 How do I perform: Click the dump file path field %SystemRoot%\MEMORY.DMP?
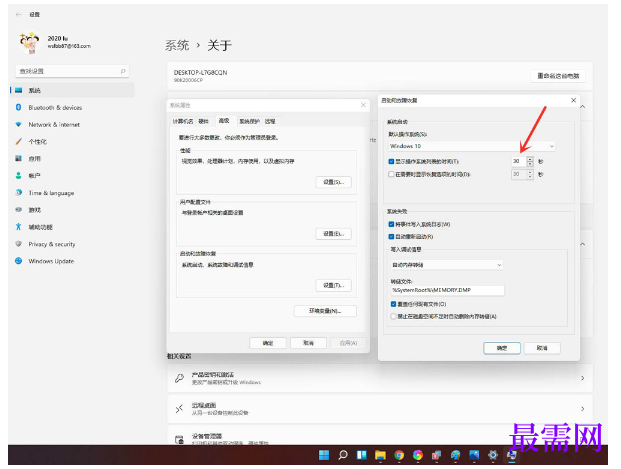coord(447,290)
